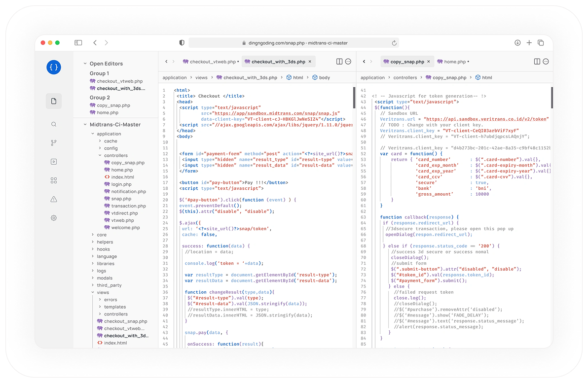Select the Group 2 heading
588x383 pixels.
pos(100,98)
